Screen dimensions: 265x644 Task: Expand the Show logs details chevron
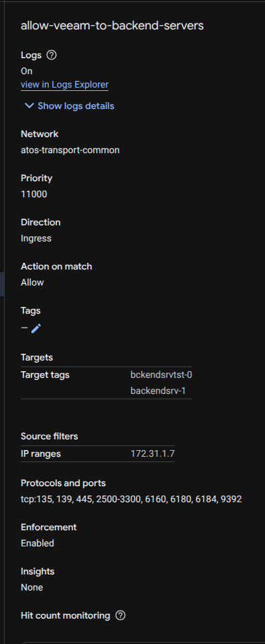[29, 106]
